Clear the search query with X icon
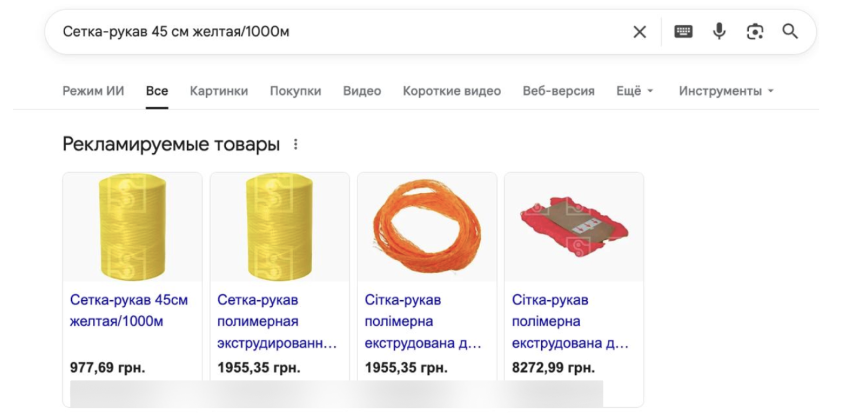 click(x=639, y=32)
